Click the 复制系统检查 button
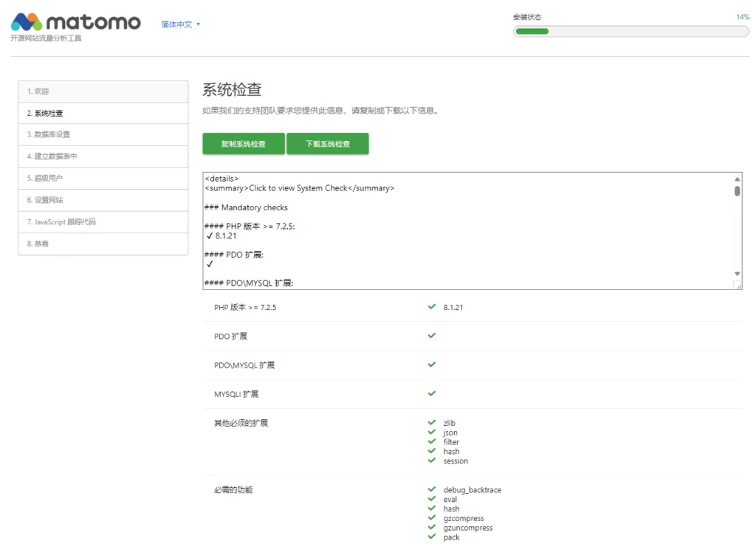 [x=243, y=144]
